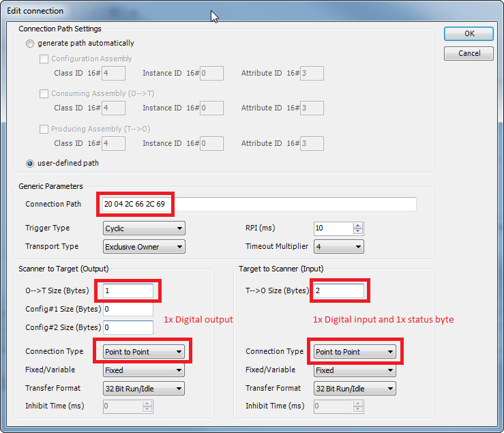This screenshot has width=504, height=433.
Task: Edit the Config#1 Size (Bytes) field
Action: coord(128,310)
